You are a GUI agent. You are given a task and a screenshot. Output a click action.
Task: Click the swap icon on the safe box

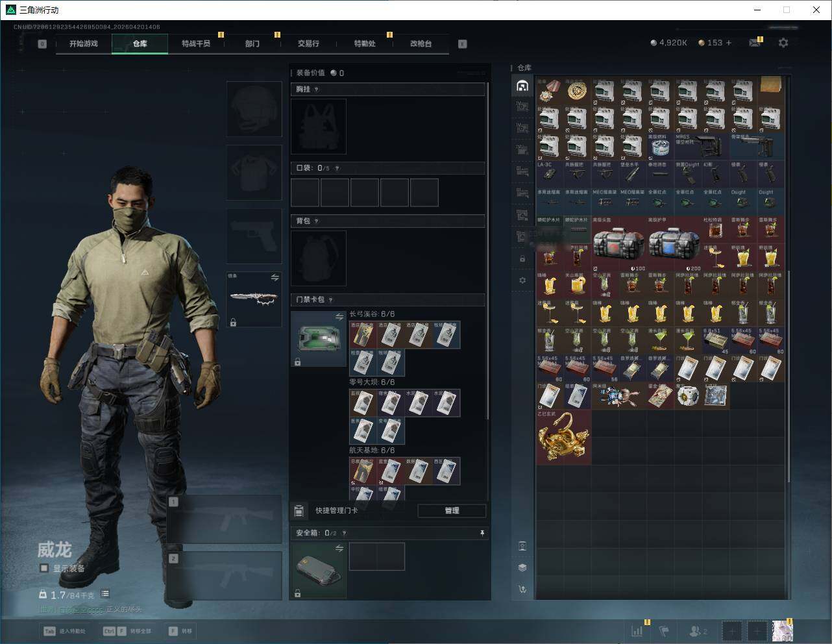[339, 549]
